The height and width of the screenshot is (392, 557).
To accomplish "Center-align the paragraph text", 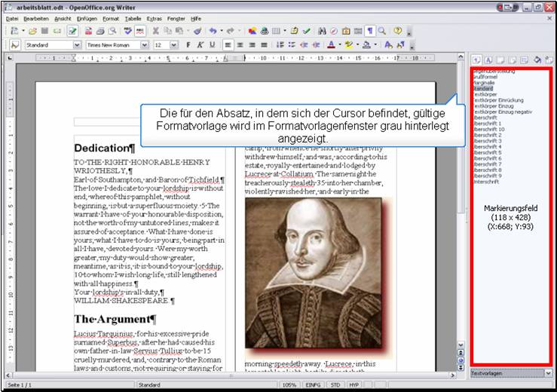I will point(240,45).
